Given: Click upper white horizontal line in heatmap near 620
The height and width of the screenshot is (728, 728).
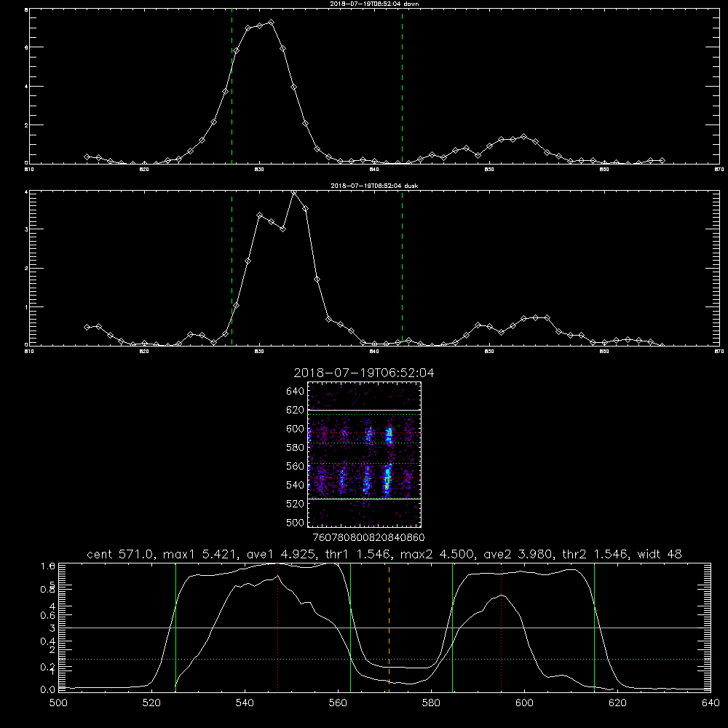Looking at the screenshot, I should click(365, 410).
